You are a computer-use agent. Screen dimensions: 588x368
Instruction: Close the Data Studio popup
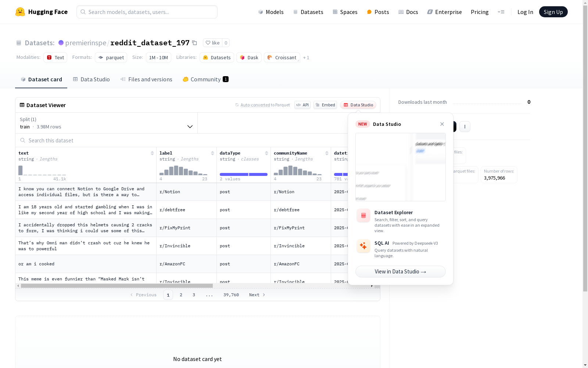[x=442, y=124]
